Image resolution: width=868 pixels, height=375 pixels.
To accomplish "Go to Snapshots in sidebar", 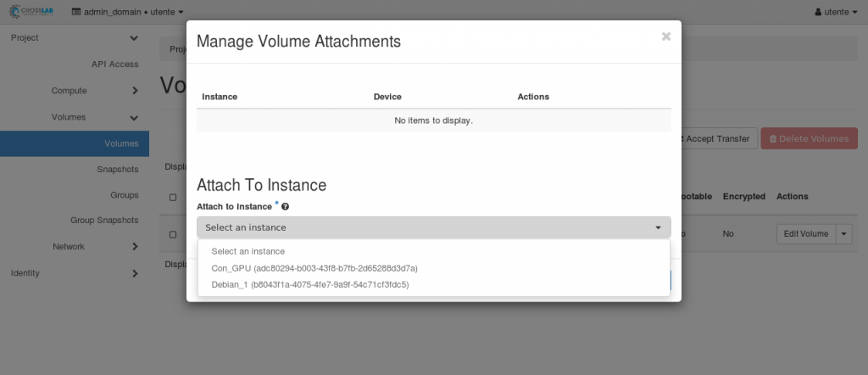I will pos(117,170).
